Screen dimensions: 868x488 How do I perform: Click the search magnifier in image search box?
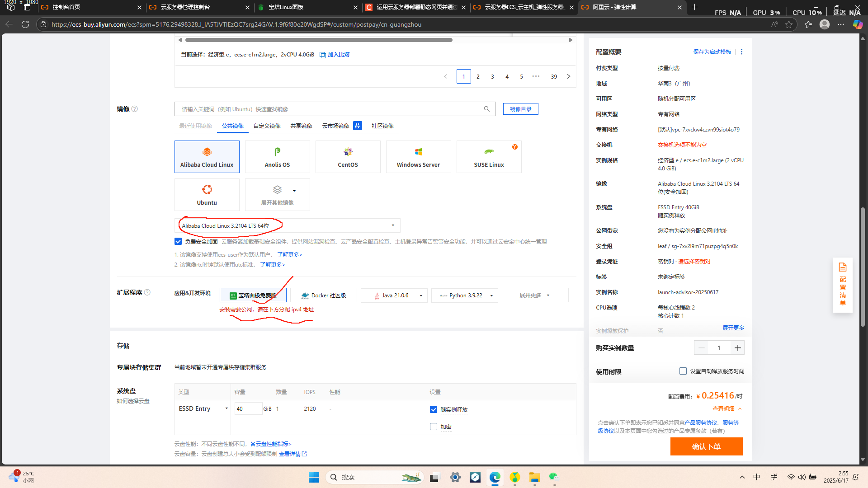coord(487,109)
